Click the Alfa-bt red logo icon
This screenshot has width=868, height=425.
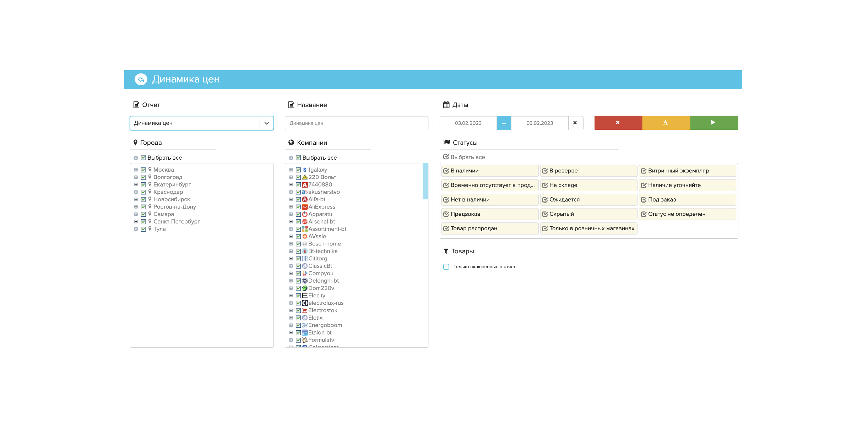point(305,199)
